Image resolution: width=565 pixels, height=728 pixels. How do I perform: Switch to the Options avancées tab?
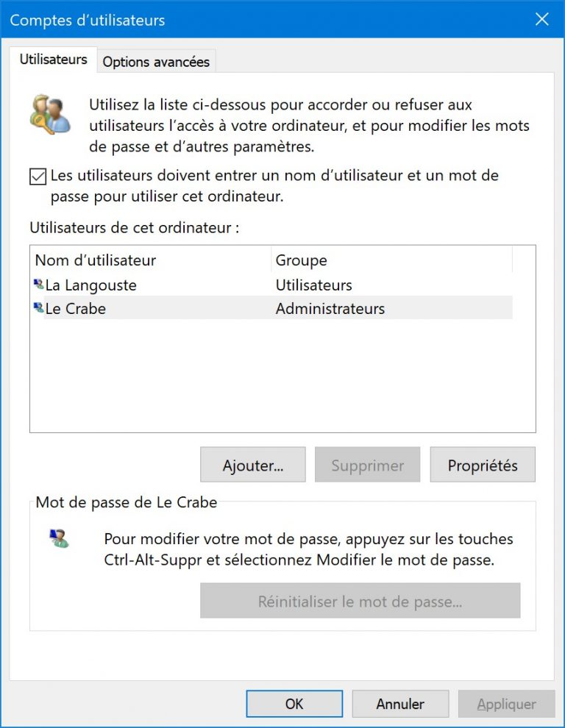click(x=155, y=62)
